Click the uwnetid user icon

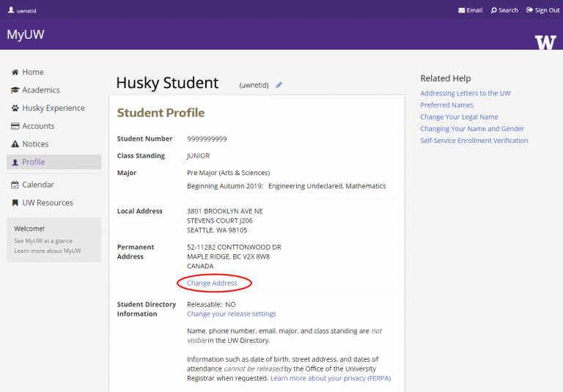pos(11,10)
